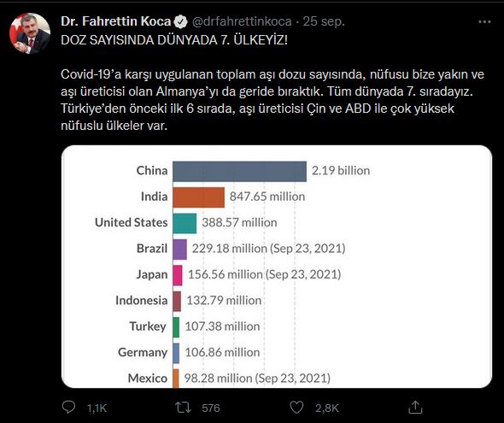The image size is (504, 423).
Task: Open the vaccine doses chart image
Action: click(x=277, y=267)
